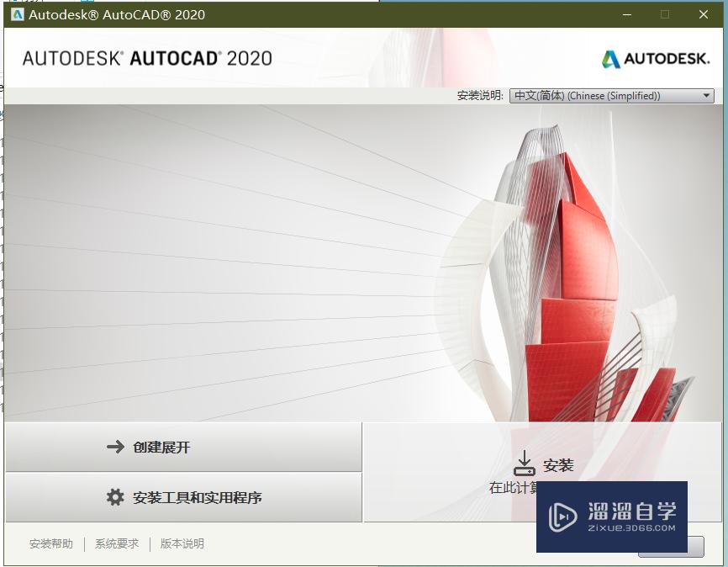This screenshot has height=567, width=728.
Task: Open the 安装说明 language dropdown
Action: (x=611, y=96)
